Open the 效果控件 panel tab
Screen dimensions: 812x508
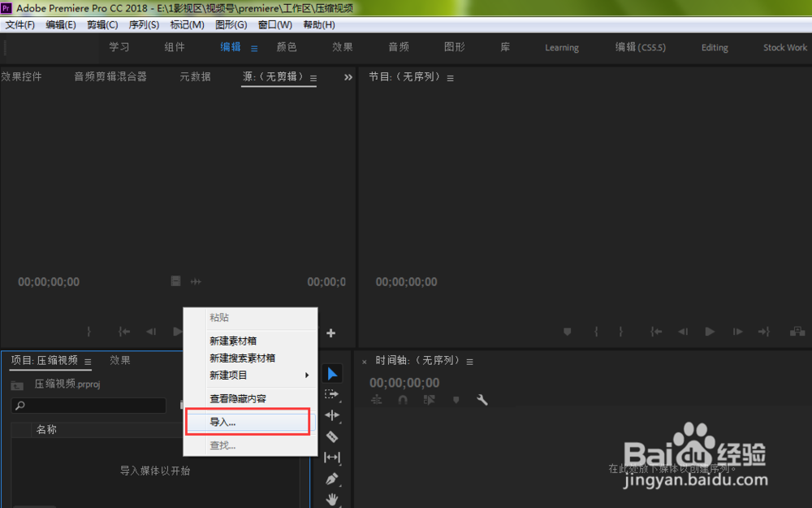[x=21, y=76]
